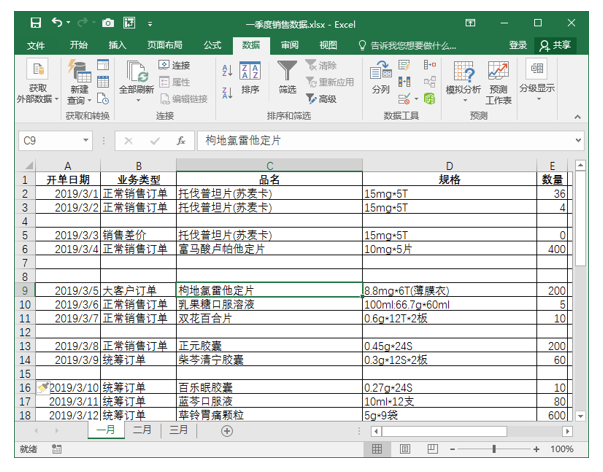603x472 pixels.
Task: Select column C header
Action: click(270, 165)
